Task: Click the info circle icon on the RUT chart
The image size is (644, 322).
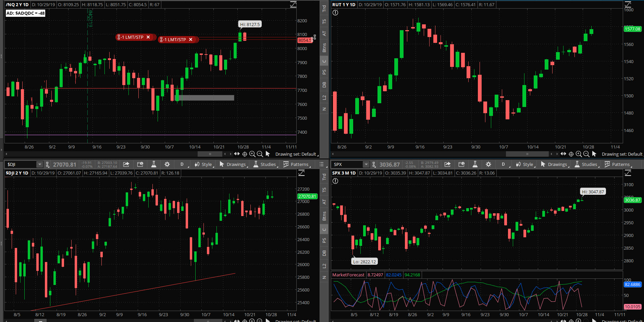Action: [x=335, y=13]
